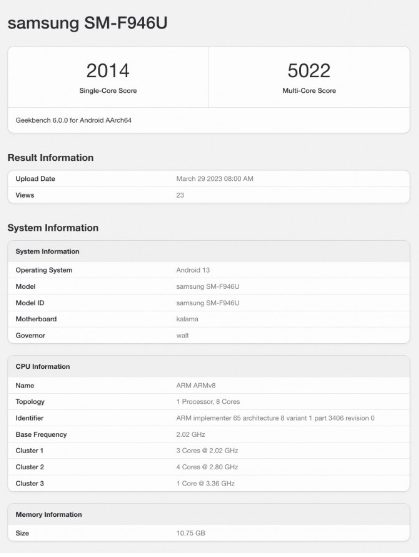The width and height of the screenshot is (419, 557).
Task: Click the Model value samsung SM-F946U
Action: click(207, 286)
